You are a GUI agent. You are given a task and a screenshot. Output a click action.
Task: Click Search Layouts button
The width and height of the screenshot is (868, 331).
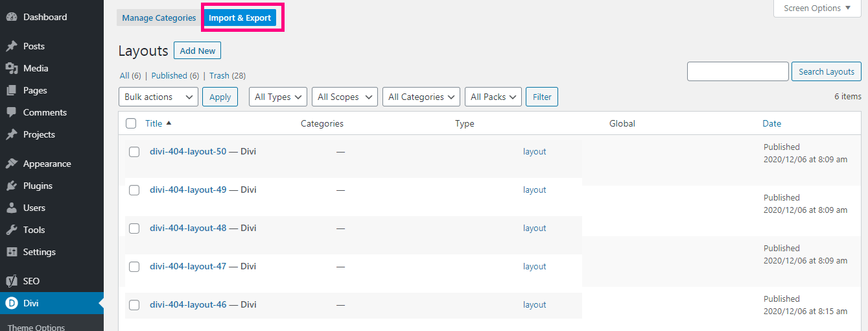(x=827, y=71)
